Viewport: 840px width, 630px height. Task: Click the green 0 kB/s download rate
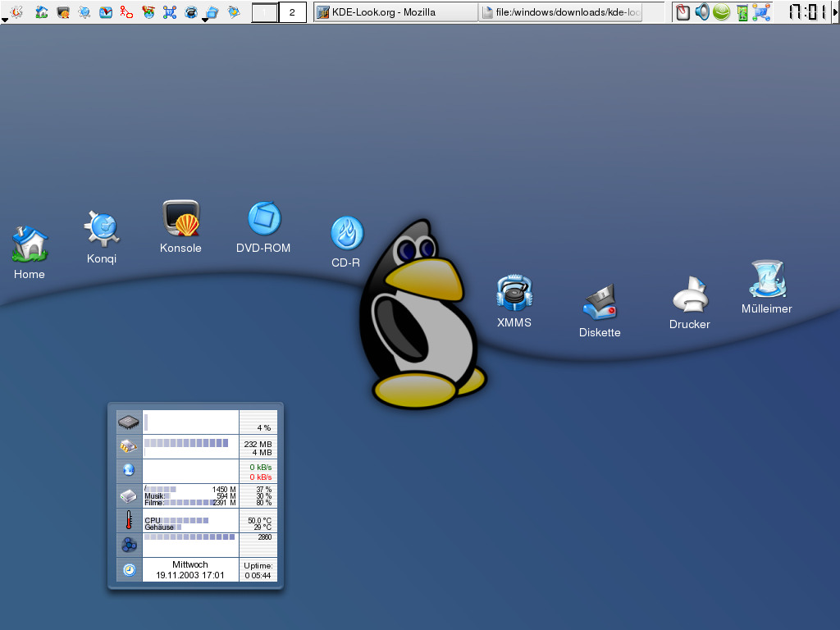[260, 467]
